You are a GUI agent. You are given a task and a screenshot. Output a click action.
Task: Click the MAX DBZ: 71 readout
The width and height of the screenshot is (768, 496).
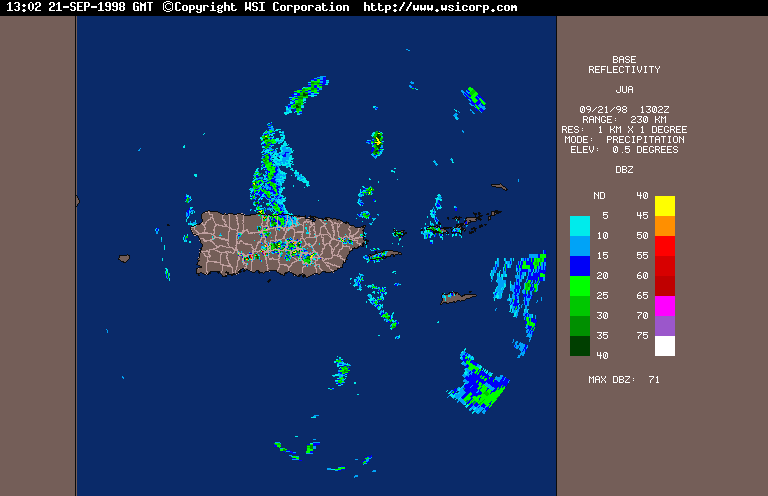[x=624, y=380]
